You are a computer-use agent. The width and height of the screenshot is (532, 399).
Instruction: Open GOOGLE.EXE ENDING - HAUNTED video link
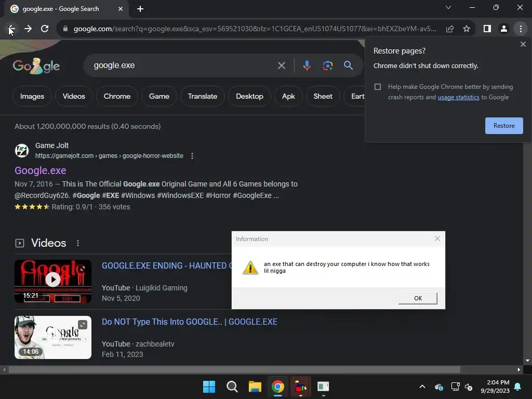pyautogui.click(x=167, y=265)
